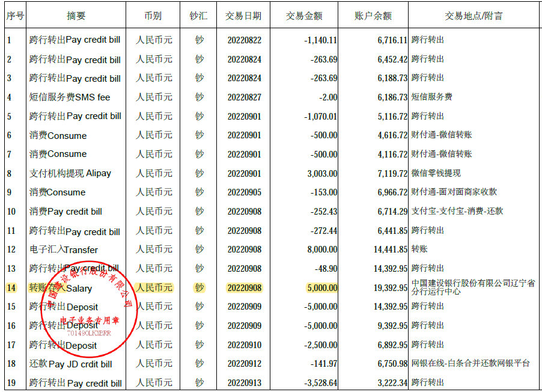Click the 网银在线-白条合并还款网银平台 remark cell

click(x=470, y=363)
